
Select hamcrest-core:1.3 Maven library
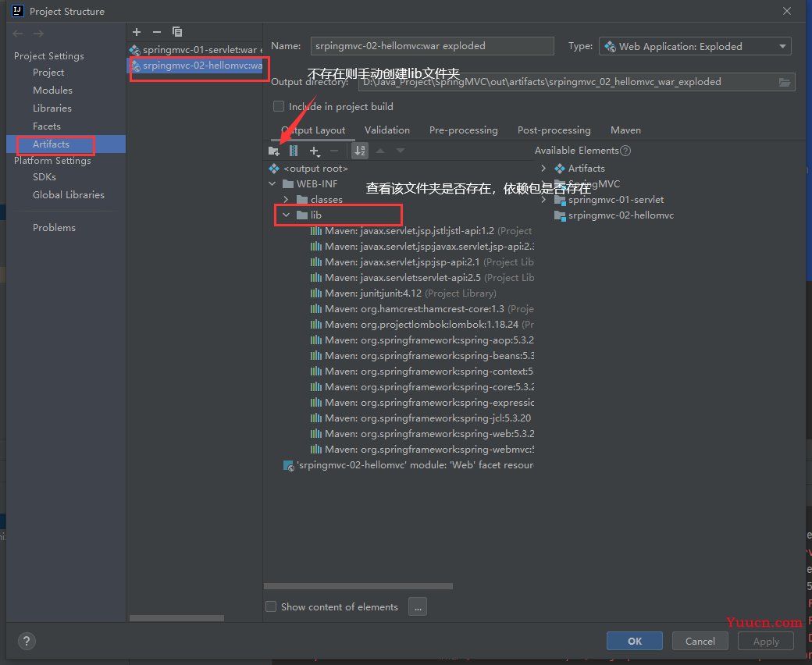pyautogui.click(x=422, y=309)
